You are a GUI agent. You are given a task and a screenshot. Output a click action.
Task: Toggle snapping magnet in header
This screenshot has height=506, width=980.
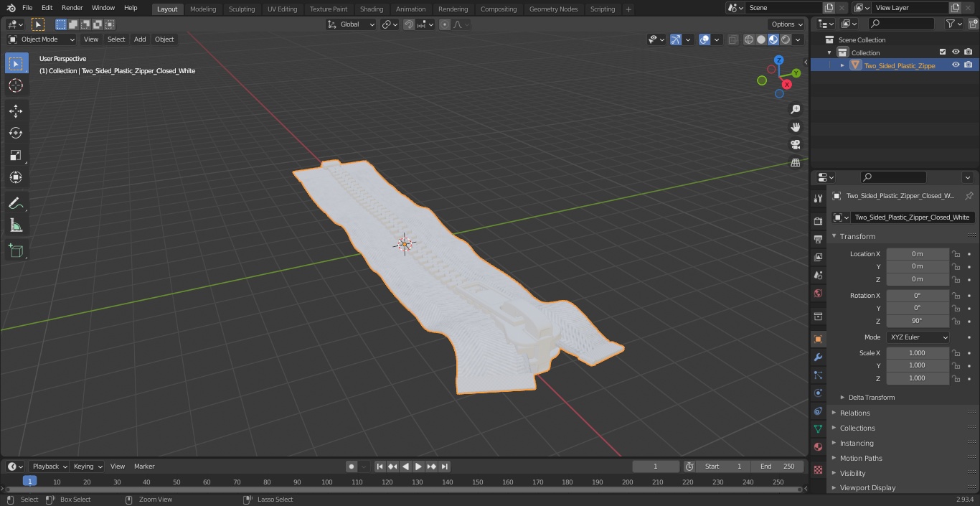(409, 24)
